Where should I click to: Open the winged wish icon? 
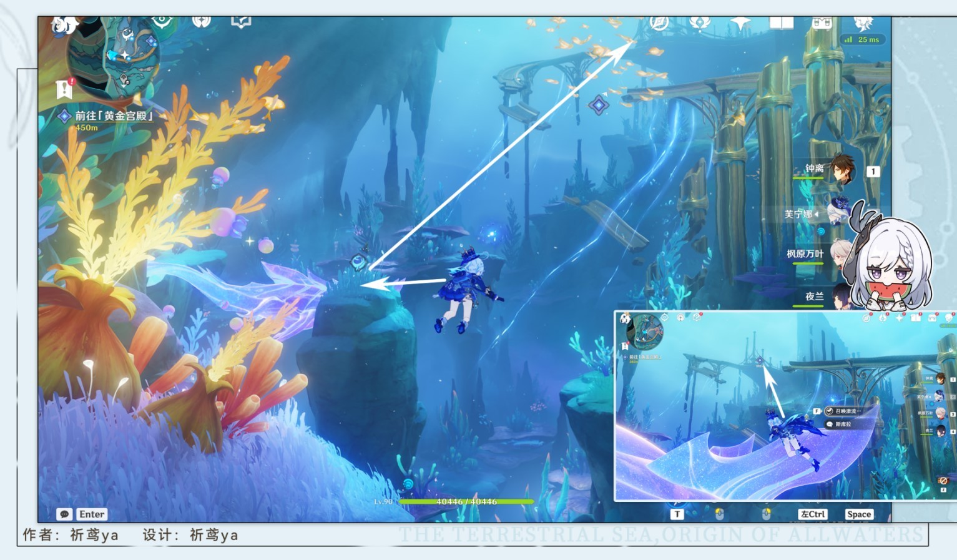pos(699,23)
